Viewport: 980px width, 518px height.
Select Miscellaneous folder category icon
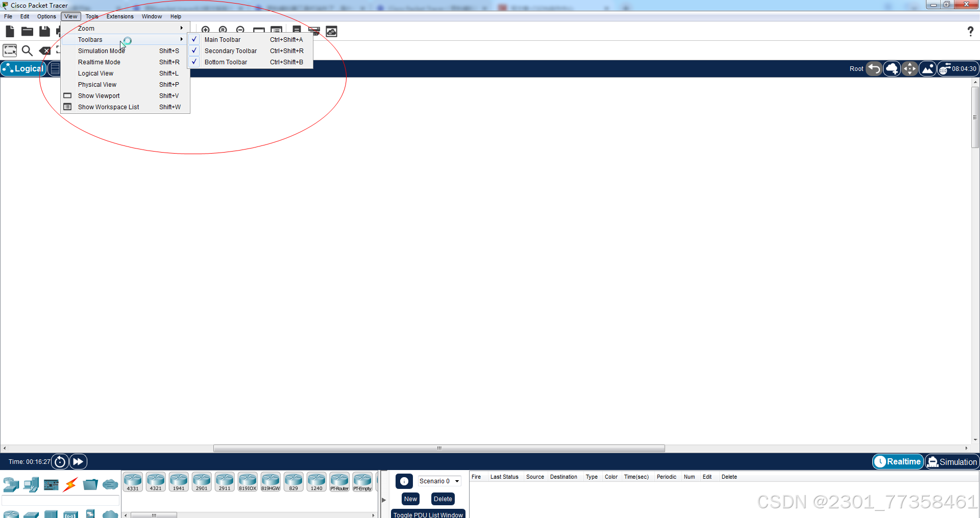coord(90,484)
